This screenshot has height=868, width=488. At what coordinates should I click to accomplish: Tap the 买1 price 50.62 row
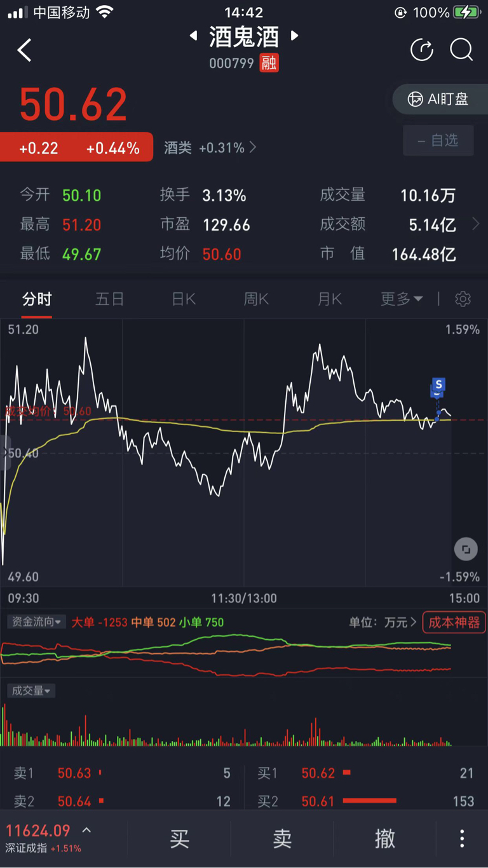click(x=366, y=773)
